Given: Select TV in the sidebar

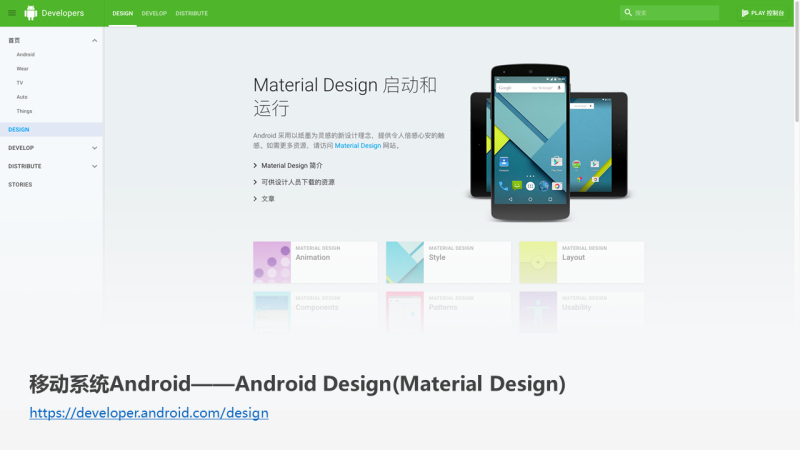Looking at the screenshot, I should click(20, 83).
